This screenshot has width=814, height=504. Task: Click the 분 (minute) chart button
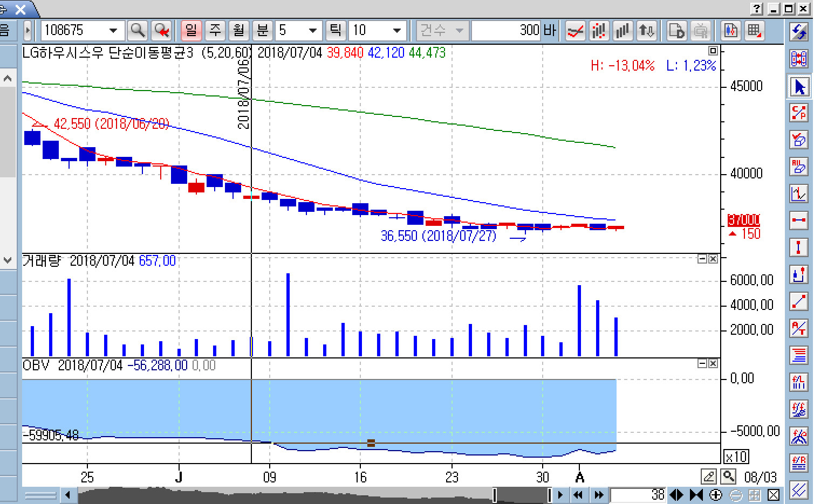click(x=262, y=31)
